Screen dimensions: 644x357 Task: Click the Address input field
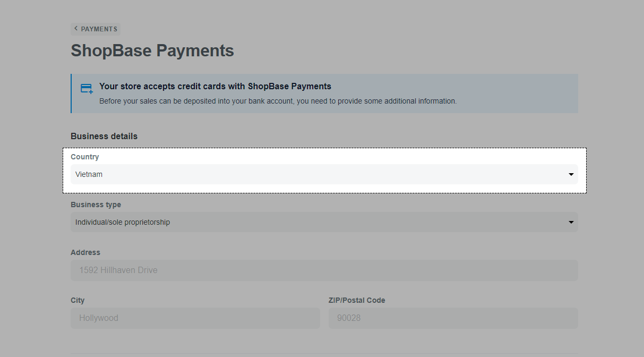click(324, 270)
